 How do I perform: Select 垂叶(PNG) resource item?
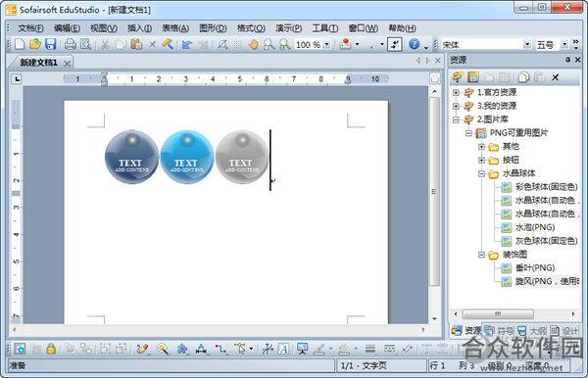click(528, 268)
